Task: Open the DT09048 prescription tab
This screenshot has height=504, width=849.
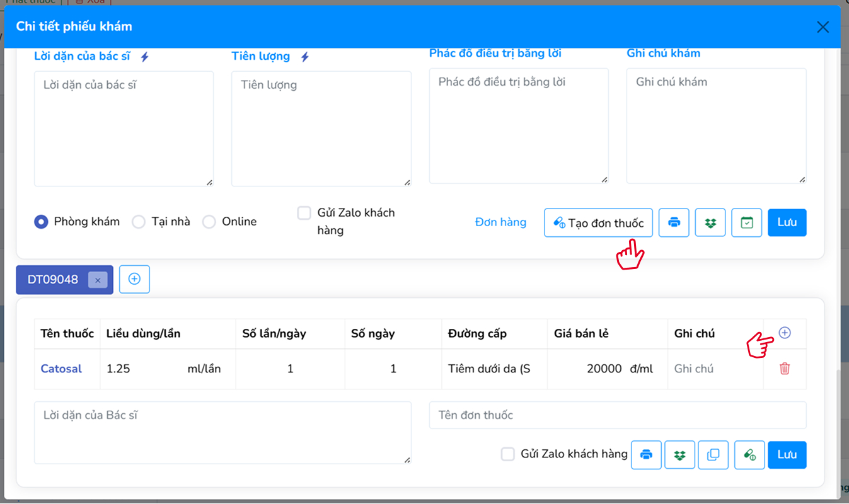Action: click(x=53, y=279)
